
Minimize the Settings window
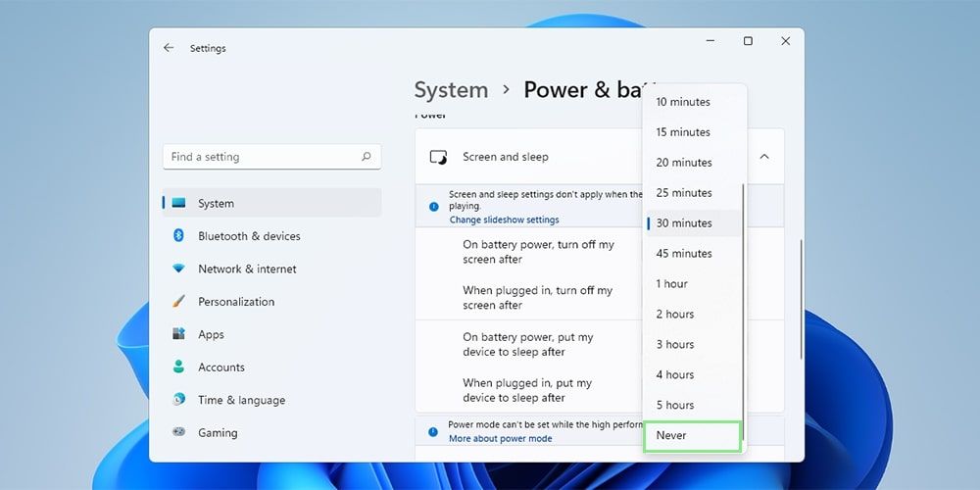point(710,41)
